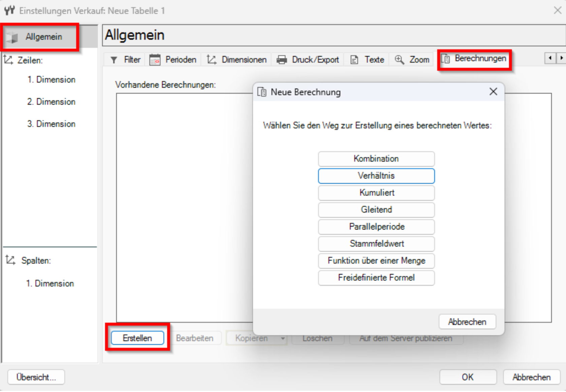This screenshot has width=566, height=392.
Task: Pick the Stammfeldwert option
Action: (x=376, y=244)
